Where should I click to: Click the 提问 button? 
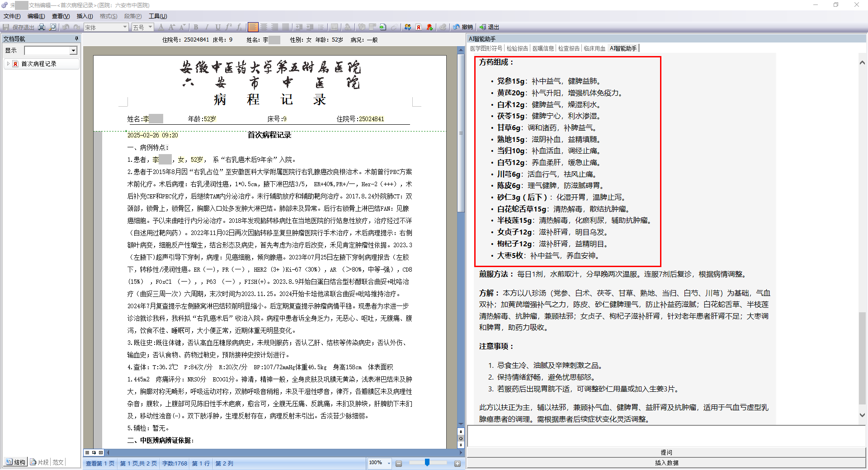pyautogui.click(x=666, y=452)
